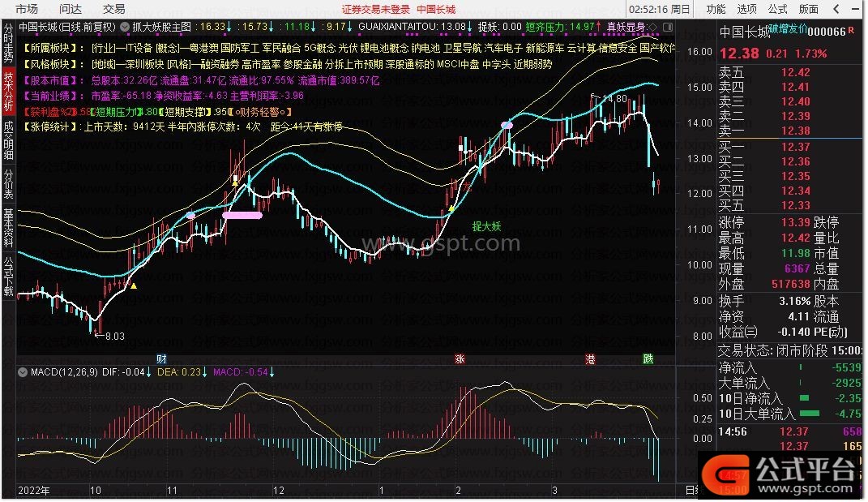
Task: Click stock code 000066
Action: click(827, 32)
